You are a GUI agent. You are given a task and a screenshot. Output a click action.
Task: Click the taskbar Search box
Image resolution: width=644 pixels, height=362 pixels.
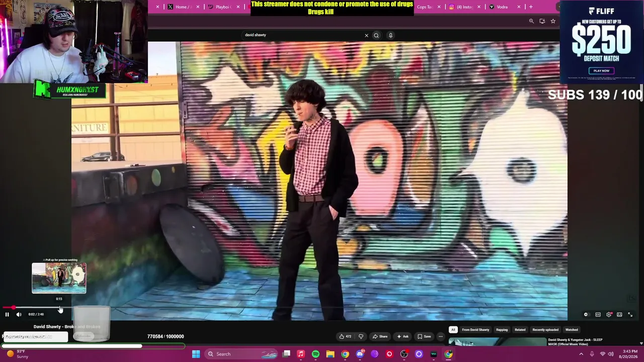click(240, 354)
